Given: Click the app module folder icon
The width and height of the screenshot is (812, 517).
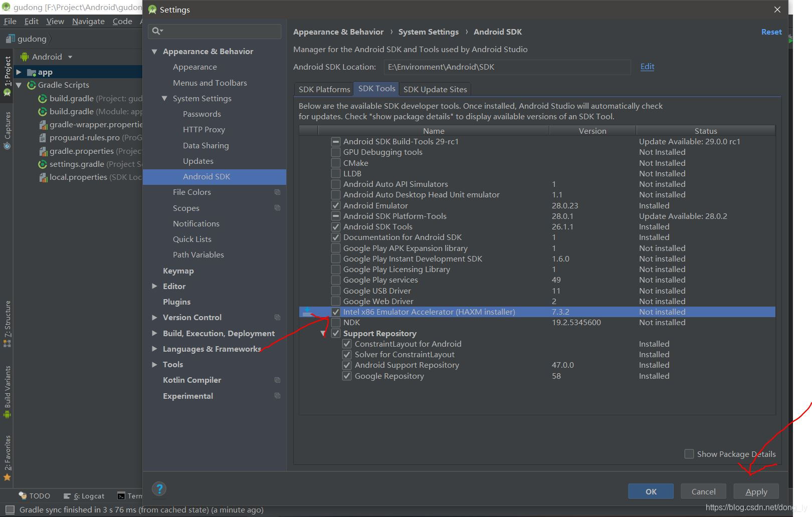Looking at the screenshot, I should tap(31, 72).
